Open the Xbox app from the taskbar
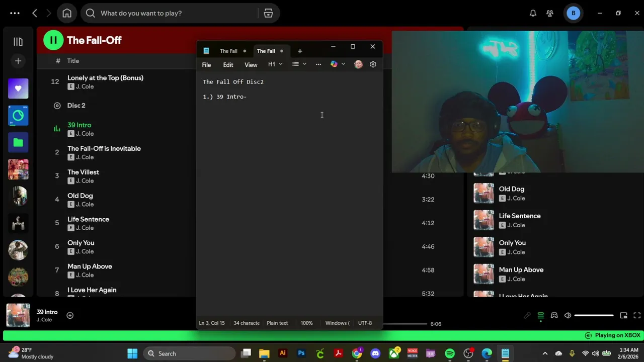Image resolution: width=644 pixels, height=362 pixels. click(x=394, y=353)
